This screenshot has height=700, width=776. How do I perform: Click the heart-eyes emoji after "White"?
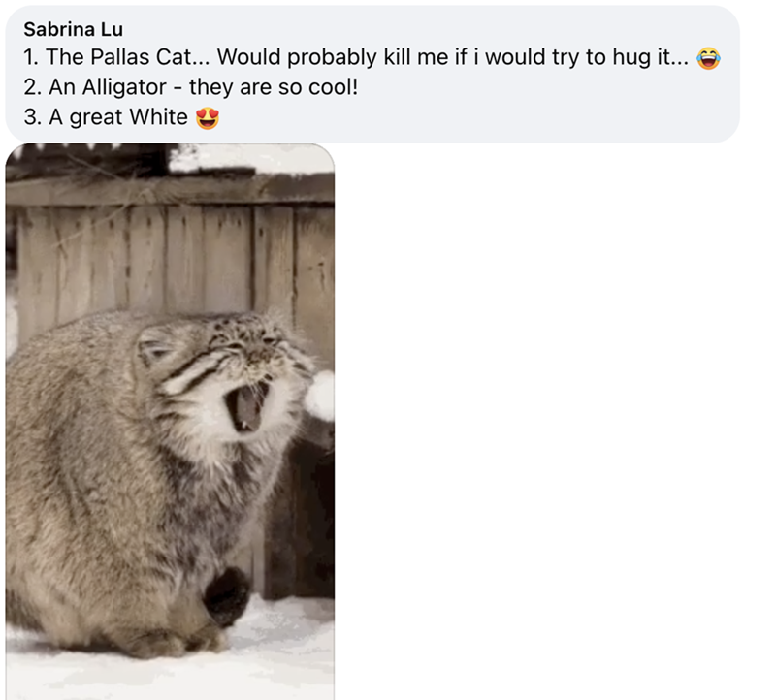click(x=208, y=118)
